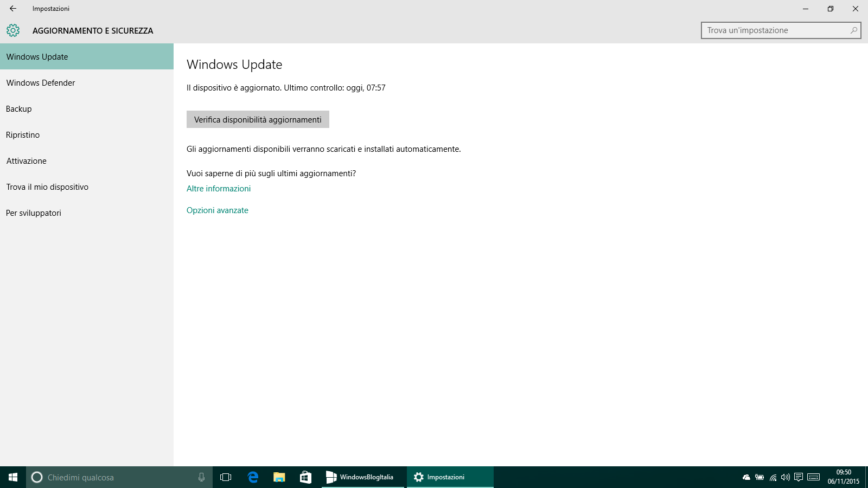Open the Windows Start menu

coord(13,477)
